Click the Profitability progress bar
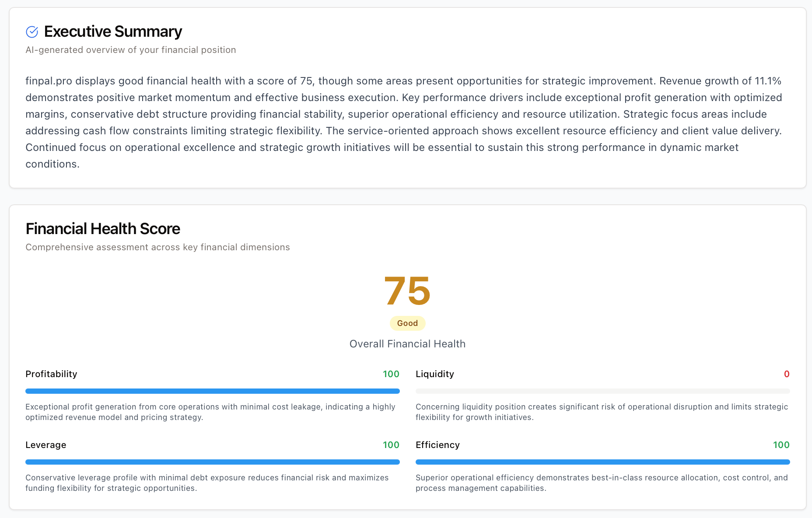 (x=213, y=391)
